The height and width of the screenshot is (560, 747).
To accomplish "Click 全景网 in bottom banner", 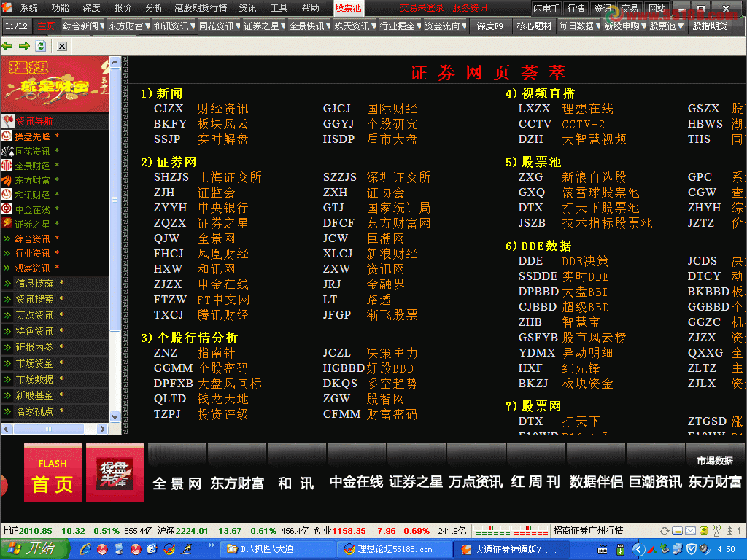I will click(177, 483).
